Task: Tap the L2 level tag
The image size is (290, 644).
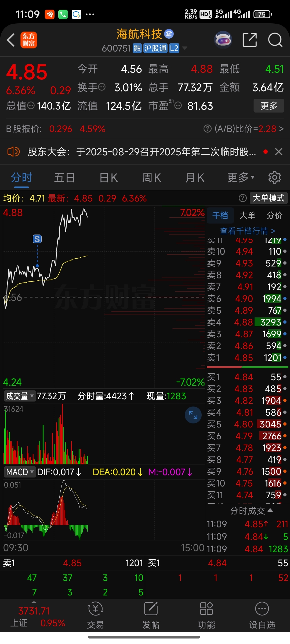Action: pos(174,48)
